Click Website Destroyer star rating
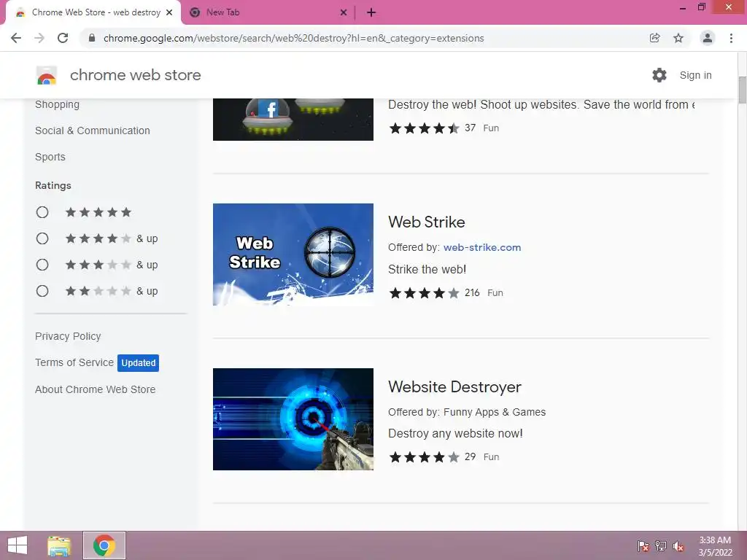The width and height of the screenshot is (747, 560). pos(424,457)
